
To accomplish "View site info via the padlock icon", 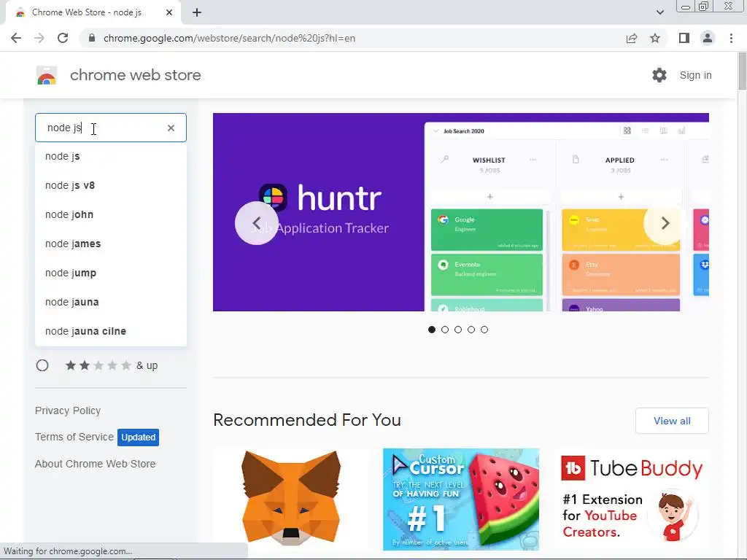I will coord(92,38).
